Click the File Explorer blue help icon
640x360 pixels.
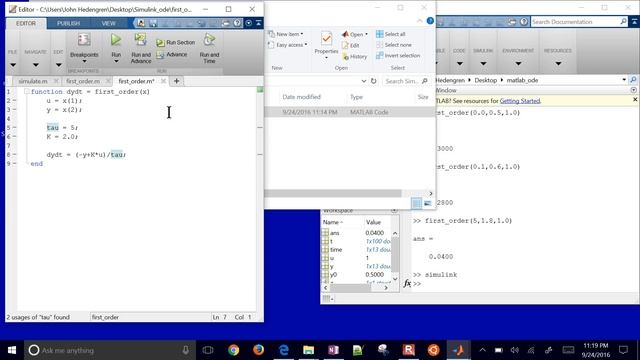coord(430,20)
